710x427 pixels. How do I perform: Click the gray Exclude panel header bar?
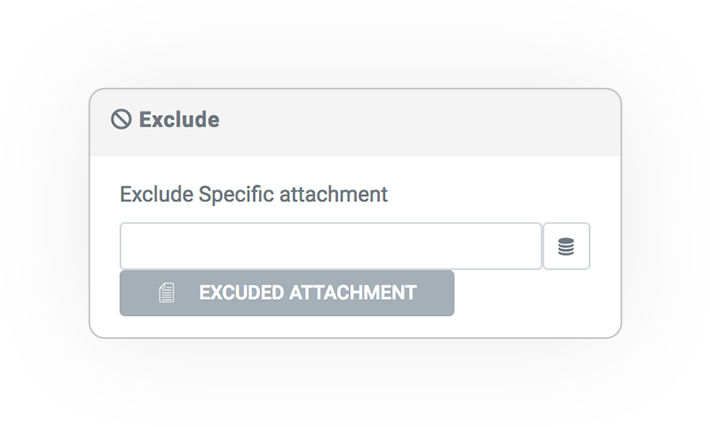pyautogui.click(x=355, y=122)
